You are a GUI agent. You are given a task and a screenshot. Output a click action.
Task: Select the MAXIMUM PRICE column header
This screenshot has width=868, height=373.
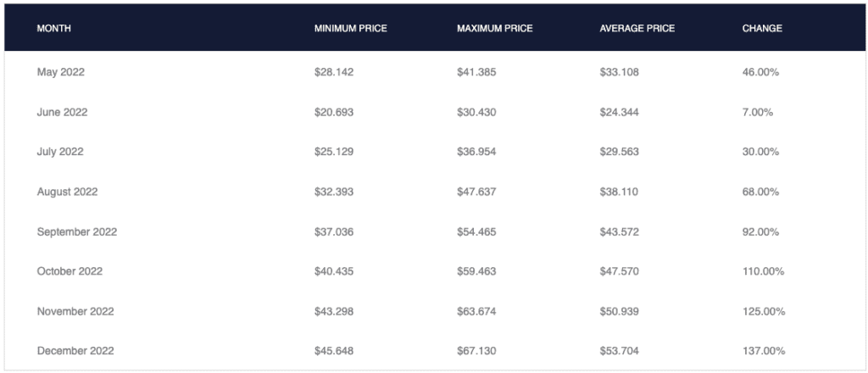[494, 29]
